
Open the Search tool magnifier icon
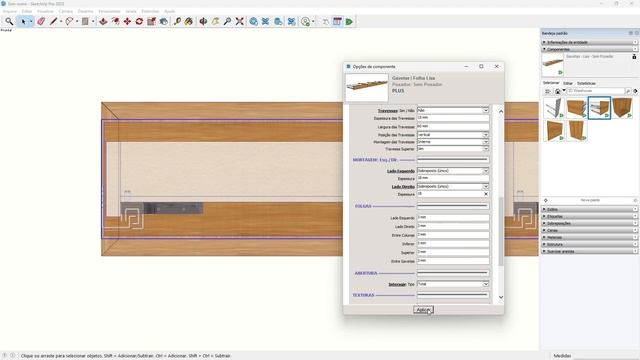click(9, 21)
